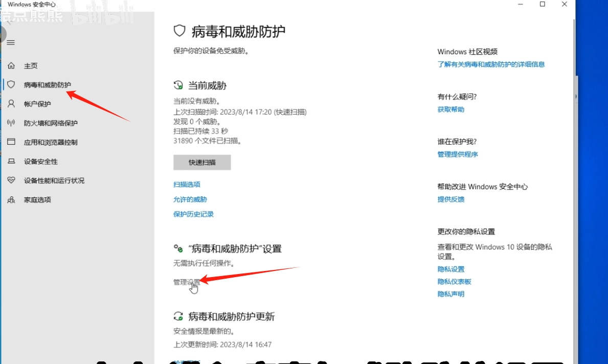608x364 pixels.
Task: Click the 无需执行任何操作 text
Action: pos(205,263)
